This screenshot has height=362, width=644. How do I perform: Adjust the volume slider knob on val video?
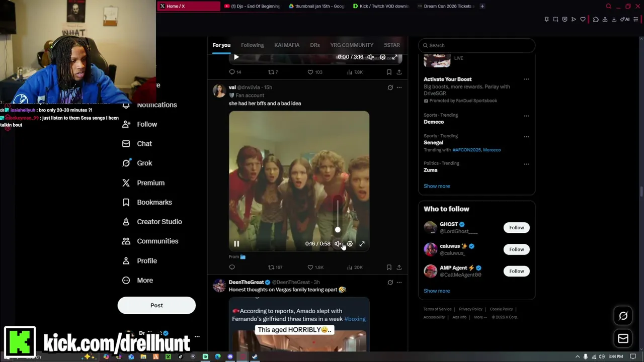(338, 230)
